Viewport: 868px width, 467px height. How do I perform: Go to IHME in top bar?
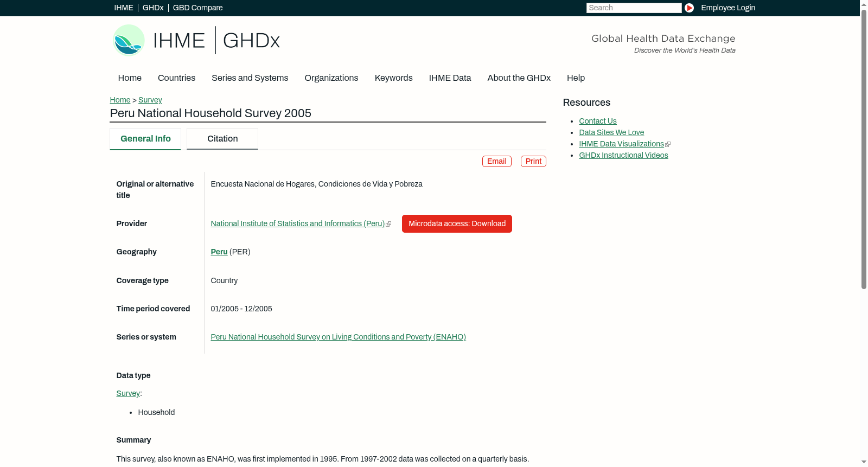124,8
